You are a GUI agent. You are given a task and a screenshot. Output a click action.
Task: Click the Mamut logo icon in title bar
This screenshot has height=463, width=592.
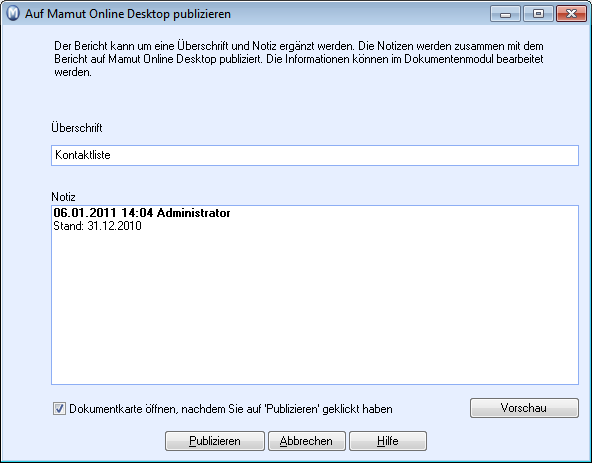point(13,13)
